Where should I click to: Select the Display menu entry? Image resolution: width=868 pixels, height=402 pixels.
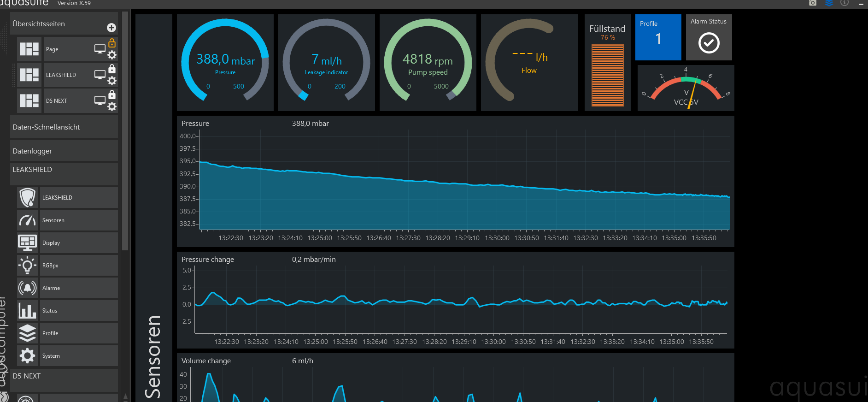pos(79,243)
